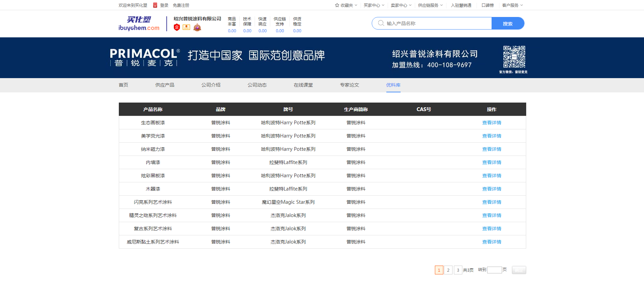View details for 美学荧光漆
644x306 pixels.
point(492,136)
